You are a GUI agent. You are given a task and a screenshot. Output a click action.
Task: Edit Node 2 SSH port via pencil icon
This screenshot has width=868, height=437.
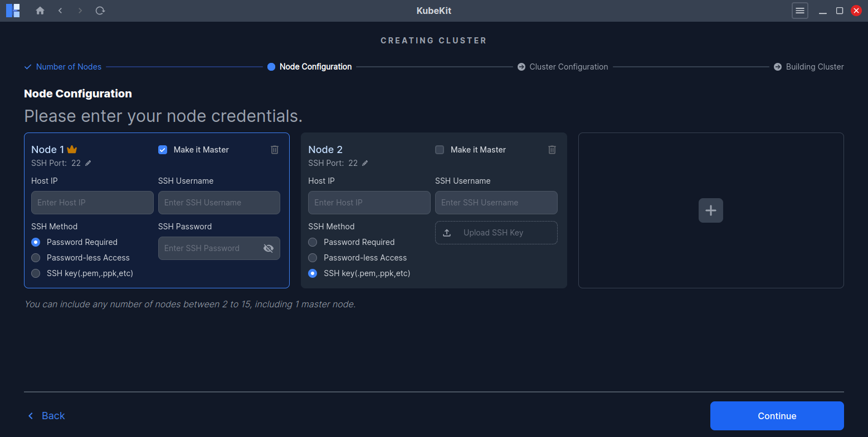(x=365, y=163)
